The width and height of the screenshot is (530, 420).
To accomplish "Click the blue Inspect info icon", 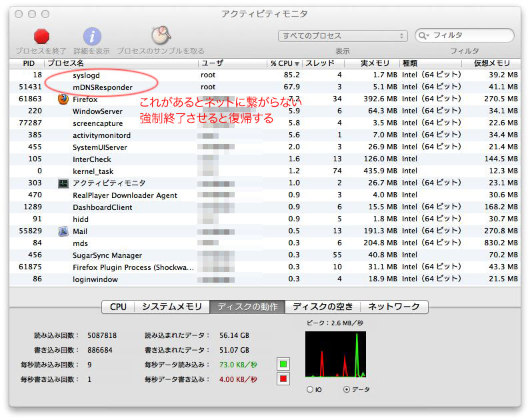I will (x=92, y=36).
